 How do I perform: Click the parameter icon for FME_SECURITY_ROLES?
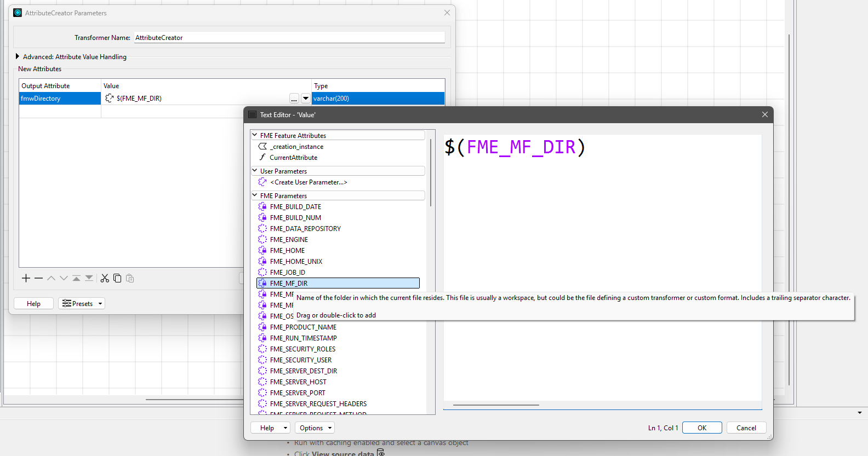pos(262,349)
